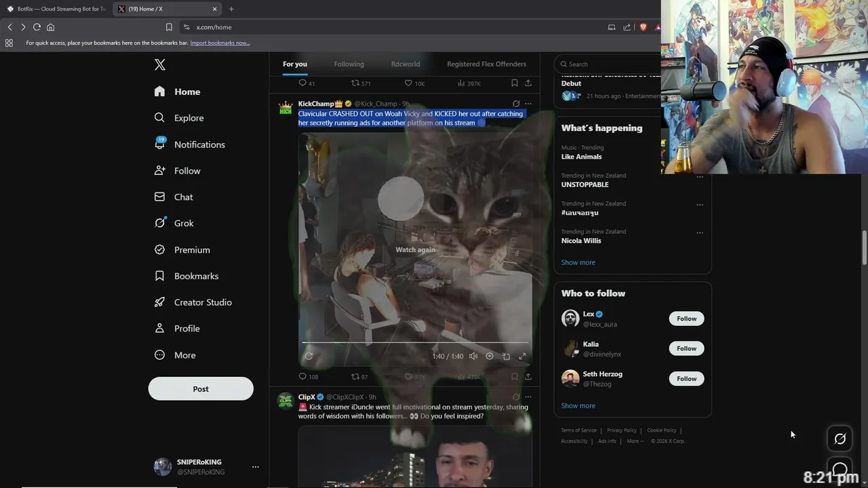Open the floating Grok button at bottom right
Screen dimensions: 868x488
pyautogui.click(x=840, y=439)
